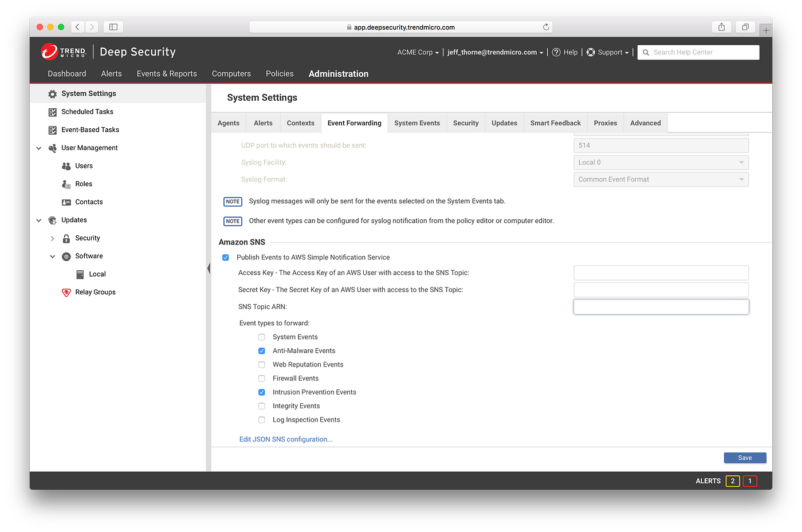
Task: Disable Anti-Malware Events forwarding
Action: point(262,350)
